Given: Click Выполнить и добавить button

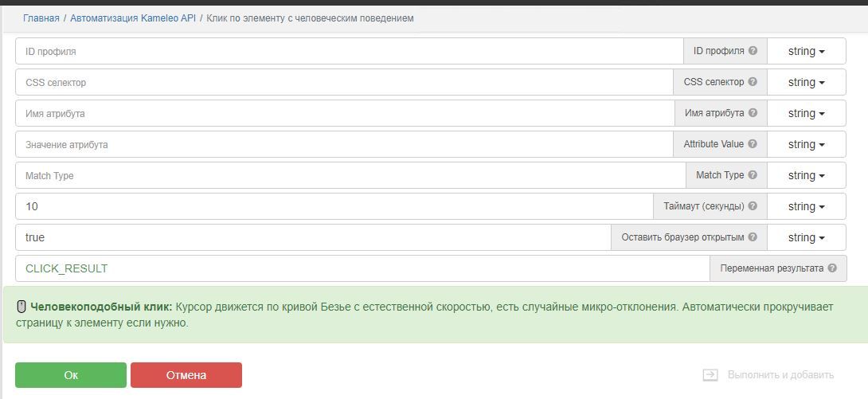Looking at the screenshot, I should [768, 374].
